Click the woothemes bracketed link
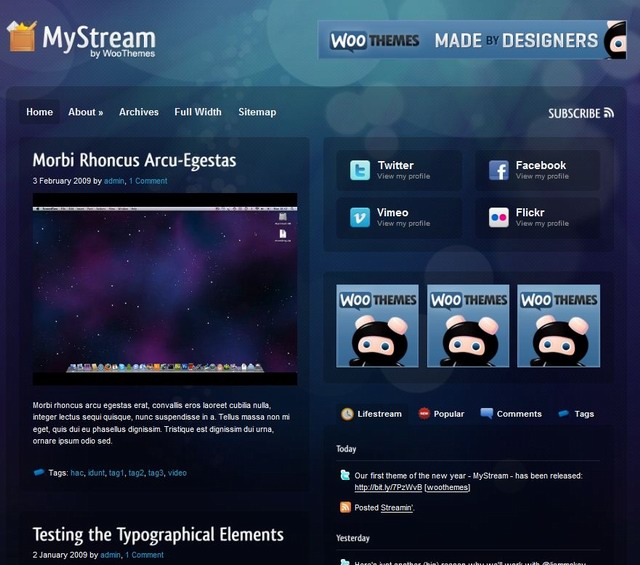 tap(447, 487)
